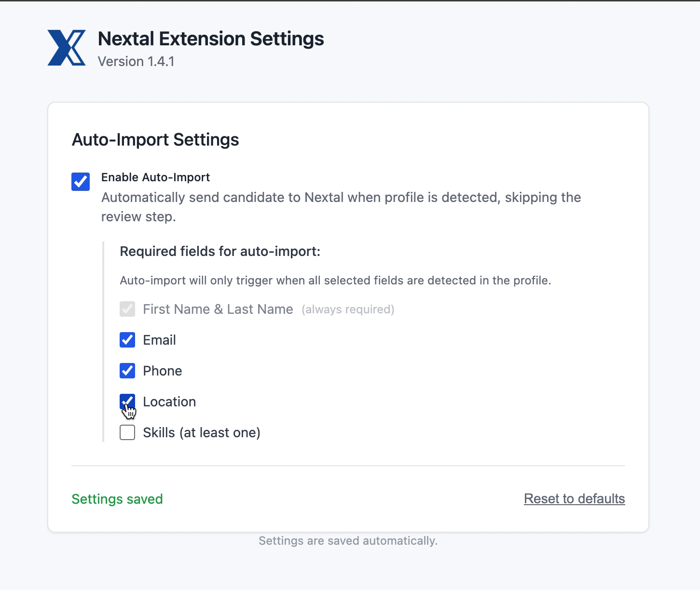Click the grayed-out First Name & Last Name checkbox
Image resolution: width=700 pixels, height=590 pixels.
pos(127,309)
